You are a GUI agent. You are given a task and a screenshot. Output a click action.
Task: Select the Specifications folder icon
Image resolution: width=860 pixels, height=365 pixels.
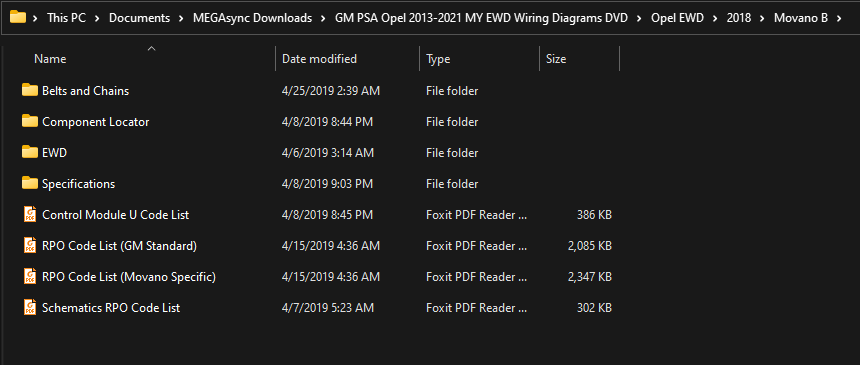pyautogui.click(x=30, y=183)
